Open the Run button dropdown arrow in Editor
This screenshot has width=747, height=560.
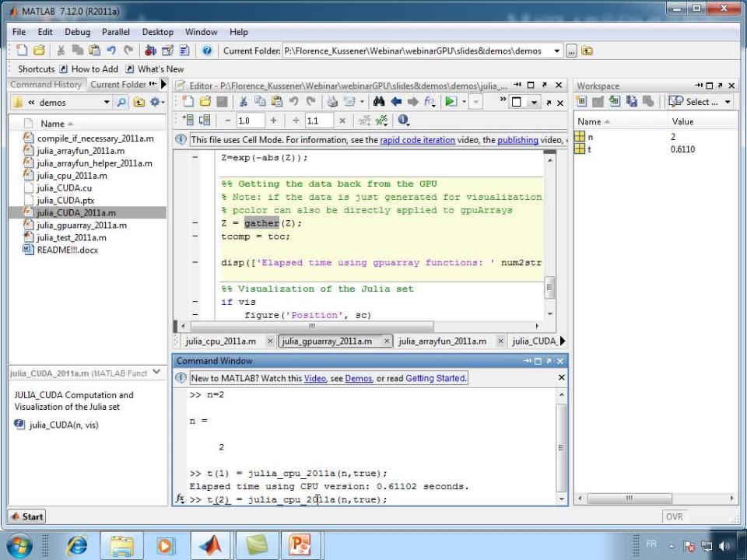(x=464, y=101)
